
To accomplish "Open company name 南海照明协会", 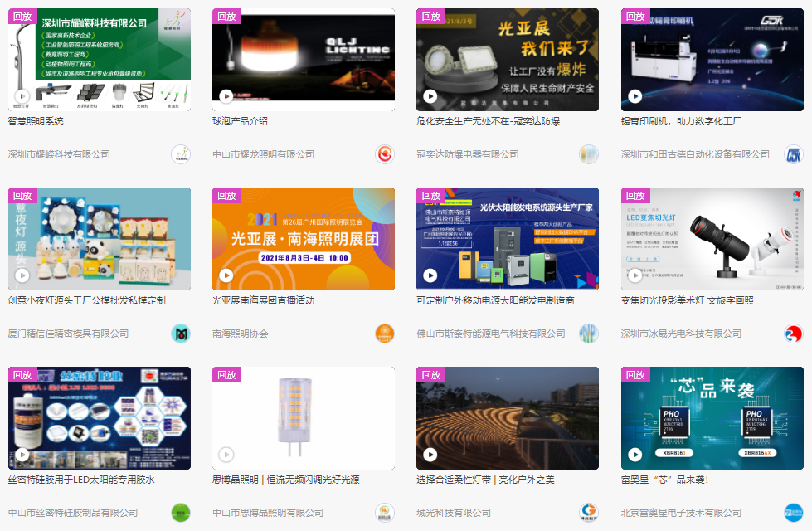I will [x=241, y=334].
